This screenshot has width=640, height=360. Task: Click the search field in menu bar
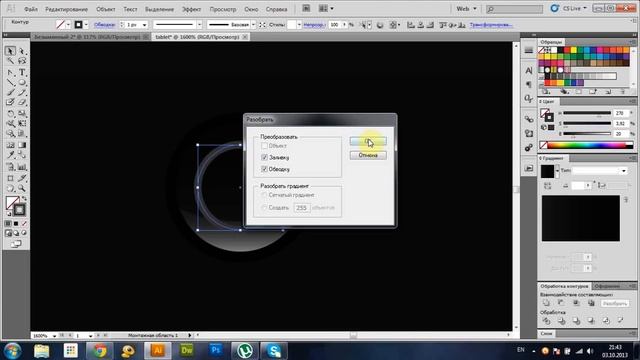[x=514, y=9]
